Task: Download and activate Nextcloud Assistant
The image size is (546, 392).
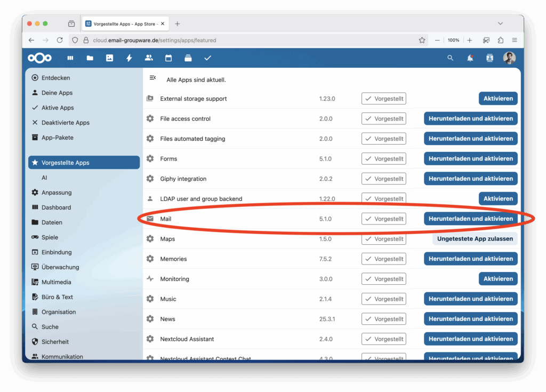Action: (470, 339)
